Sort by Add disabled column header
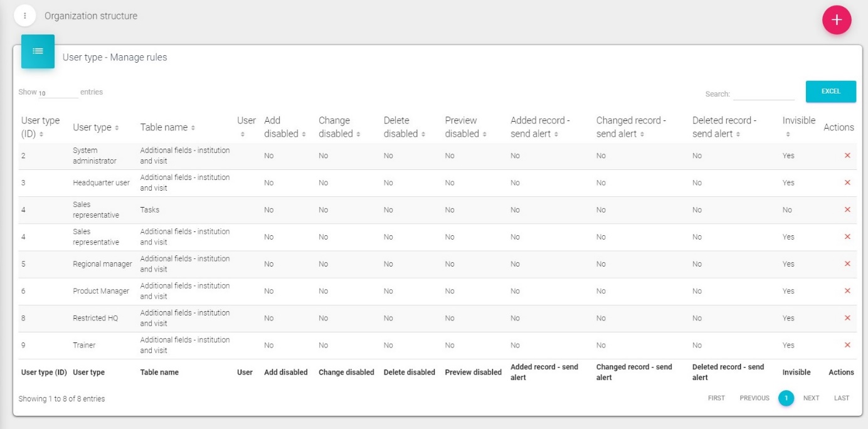Screen dimensions: 868x429 [284, 127]
